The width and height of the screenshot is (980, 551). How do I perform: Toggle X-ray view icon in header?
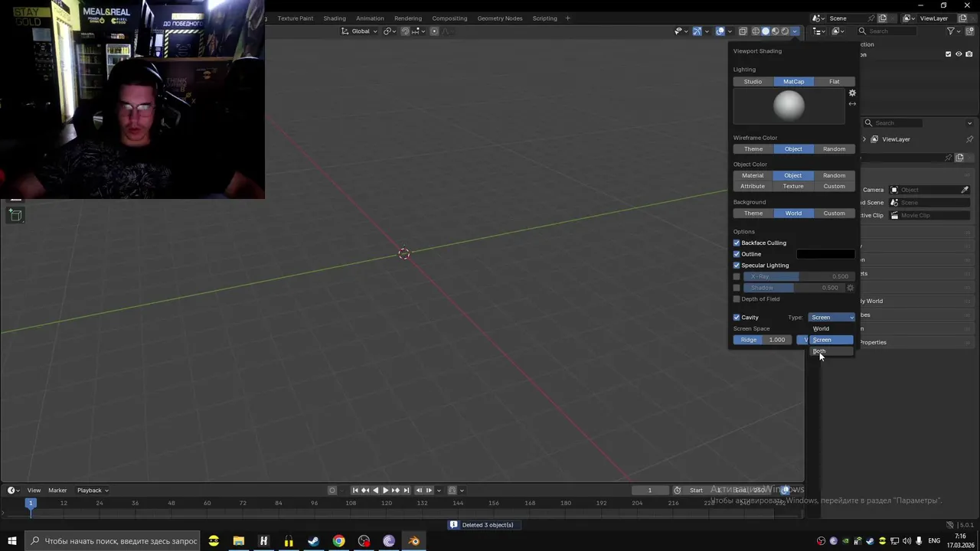coord(743,31)
